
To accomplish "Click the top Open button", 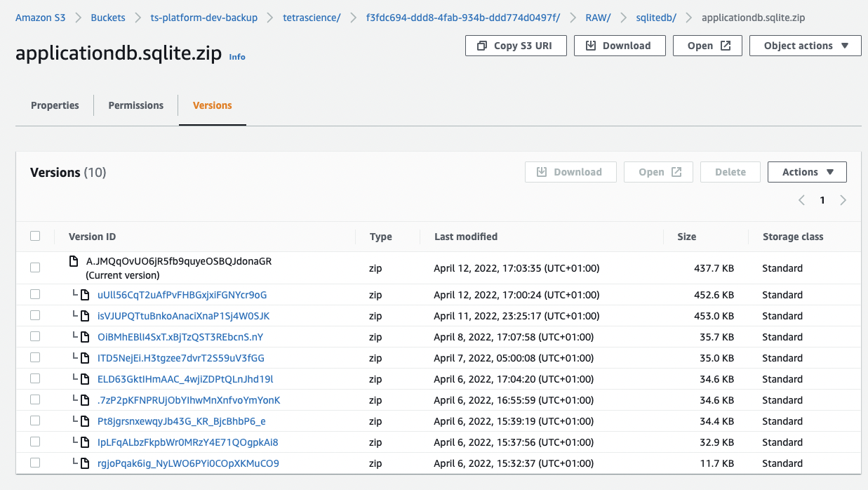I will point(707,46).
